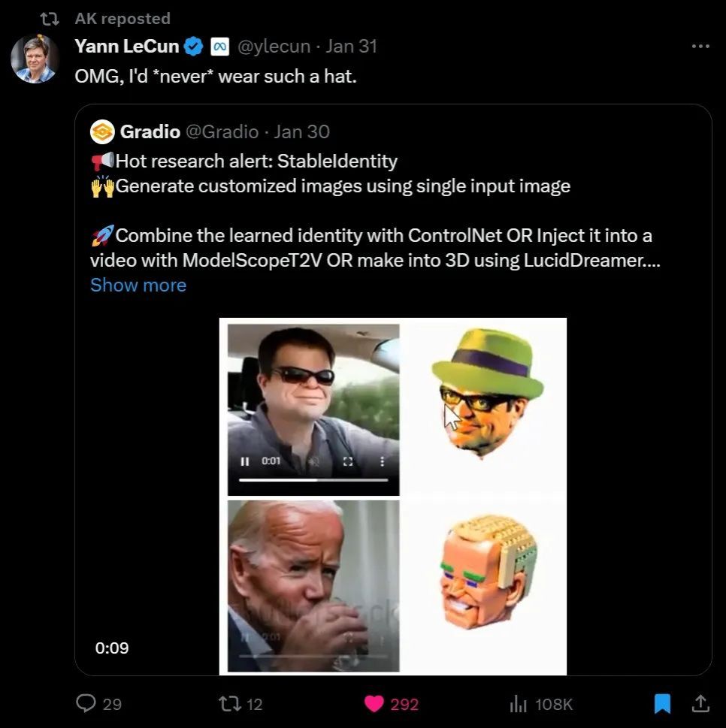Open the AK reposted link
This screenshot has width=726, height=728.
(123, 19)
